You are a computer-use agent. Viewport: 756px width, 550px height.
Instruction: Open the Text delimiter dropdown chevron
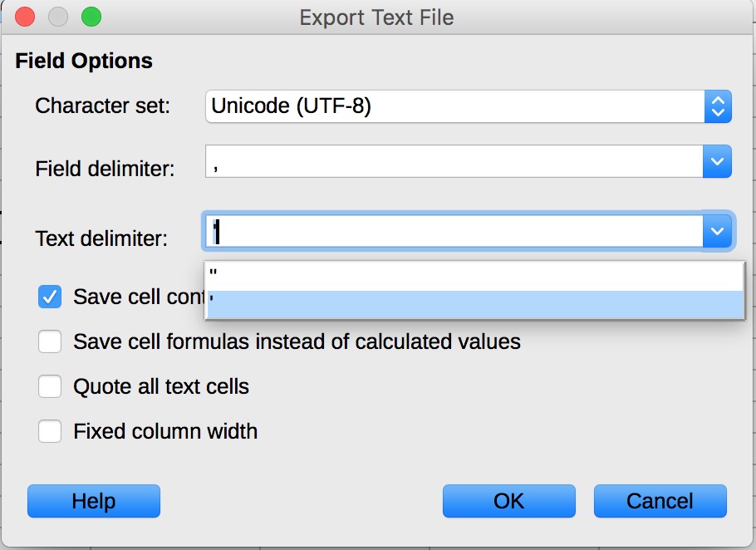[x=716, y=231]
